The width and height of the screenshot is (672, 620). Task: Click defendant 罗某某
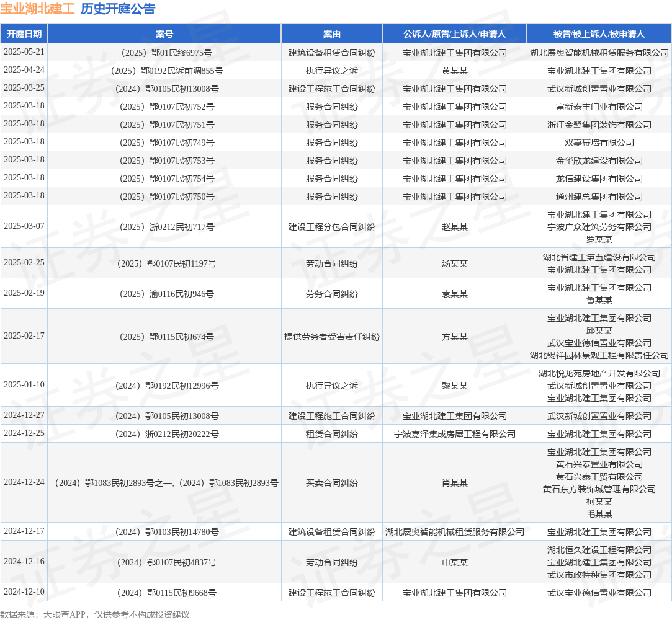(599, 239)
